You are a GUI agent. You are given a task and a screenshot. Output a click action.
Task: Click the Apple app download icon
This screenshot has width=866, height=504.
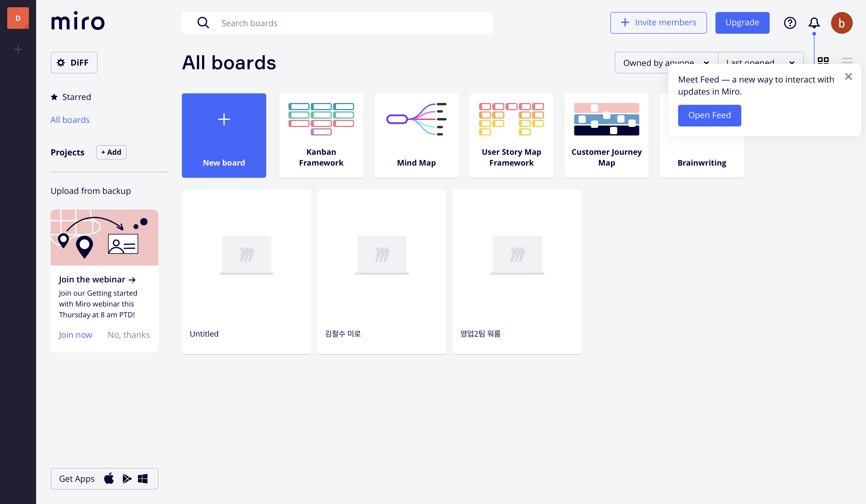click(x=109, y=478)
